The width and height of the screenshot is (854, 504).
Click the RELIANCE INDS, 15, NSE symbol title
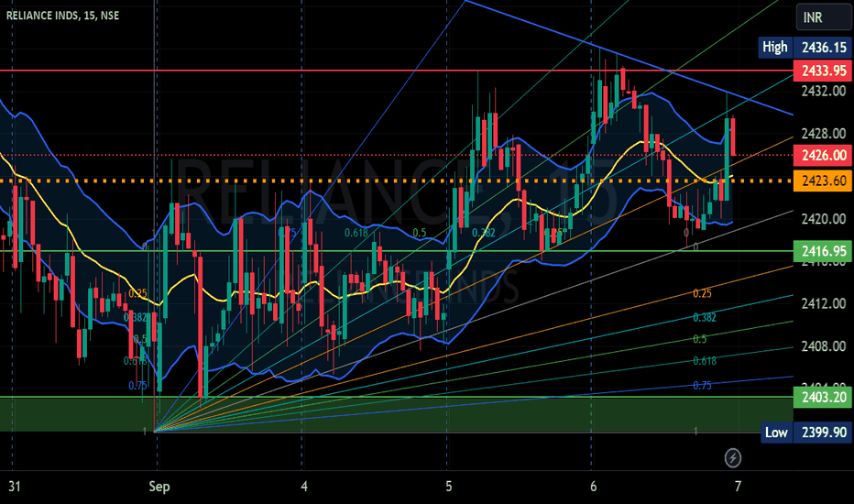click(62, 16)
